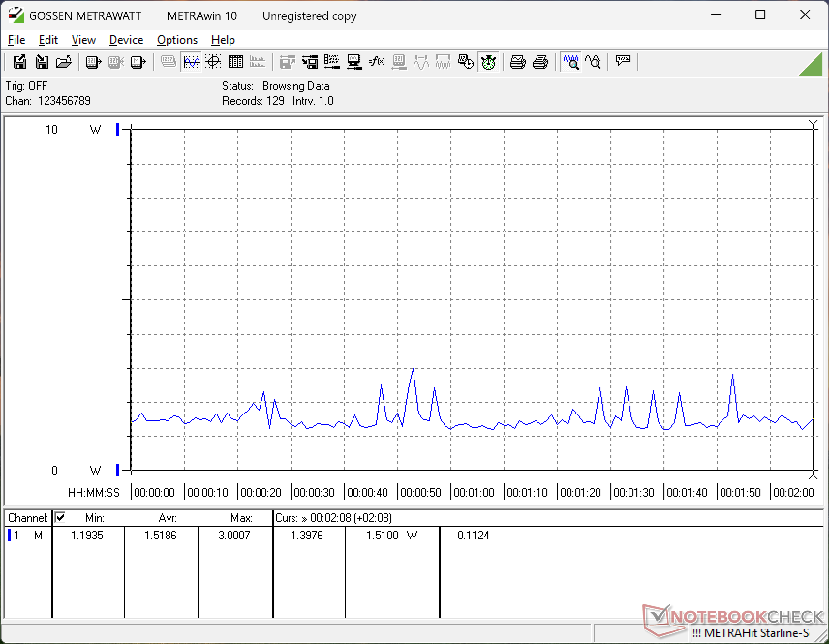
Task: Open the File menu
Action: 16,40
